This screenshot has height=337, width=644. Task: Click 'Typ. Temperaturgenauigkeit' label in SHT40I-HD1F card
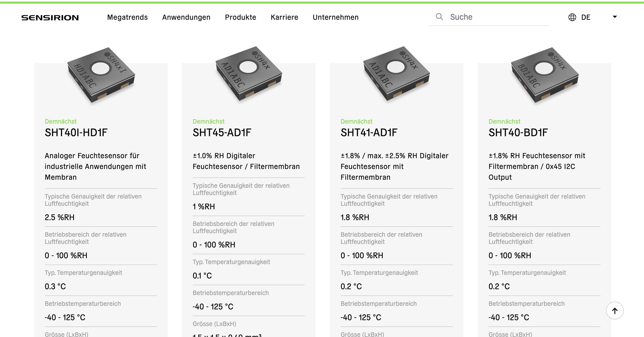(84, 273)
